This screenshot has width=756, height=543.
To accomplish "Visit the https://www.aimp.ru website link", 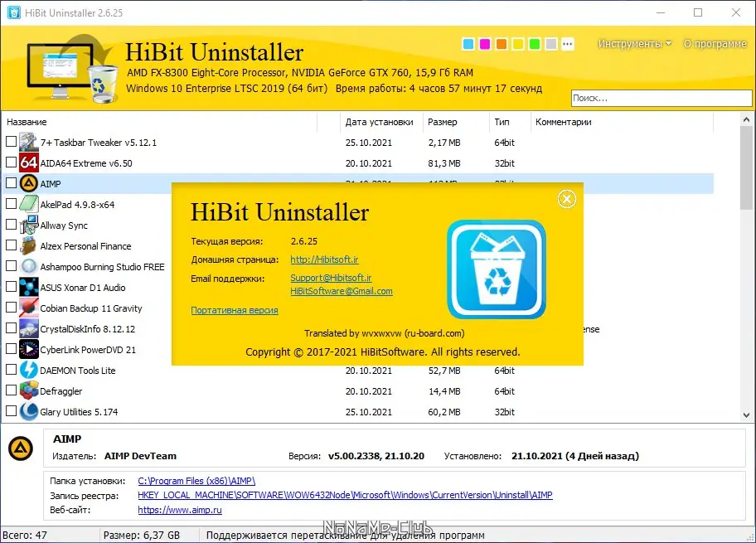I will click(x=180, y=510).
